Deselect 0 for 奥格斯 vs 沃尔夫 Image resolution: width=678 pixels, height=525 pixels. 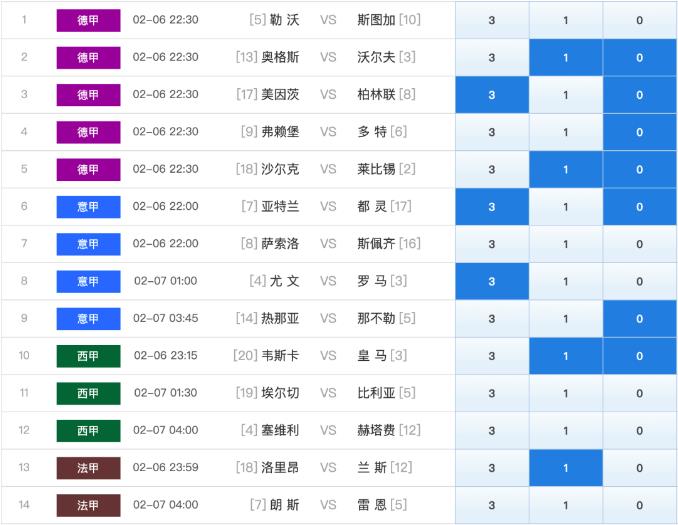pos(640,57)
